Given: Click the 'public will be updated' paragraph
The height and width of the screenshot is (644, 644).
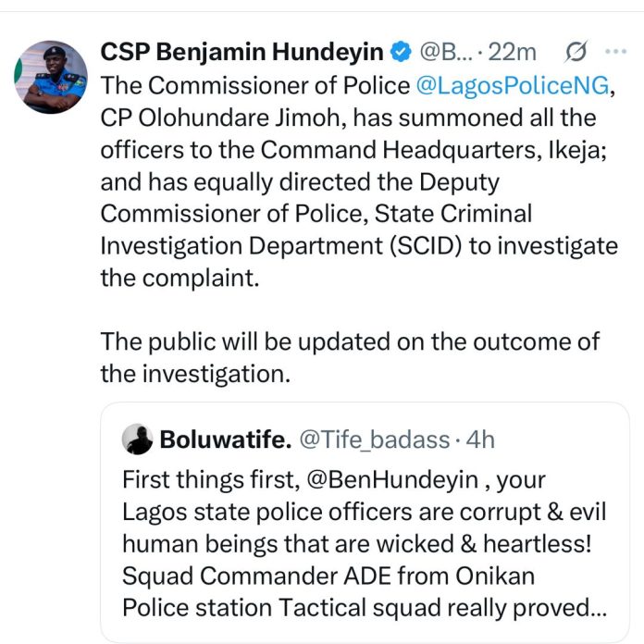Looking at the screenshot, I should click(350, 357).
